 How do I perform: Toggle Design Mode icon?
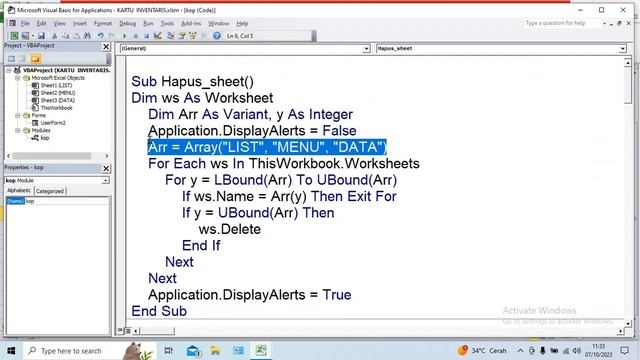[158, 36]
